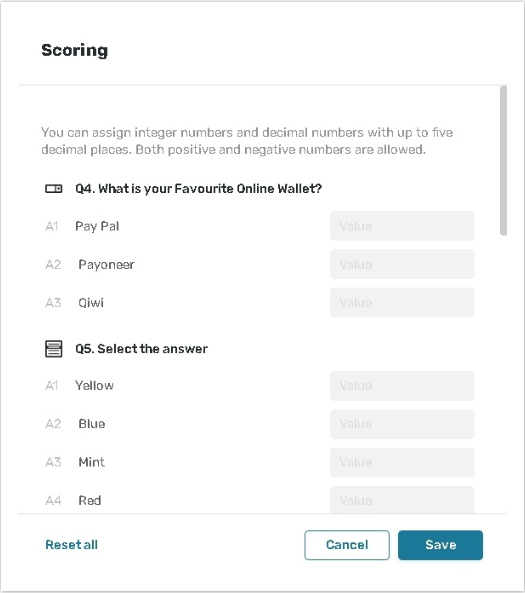Click the list question icon beside Q5
525x593 pixels.
pyautogui.click(x=54, y=349)
